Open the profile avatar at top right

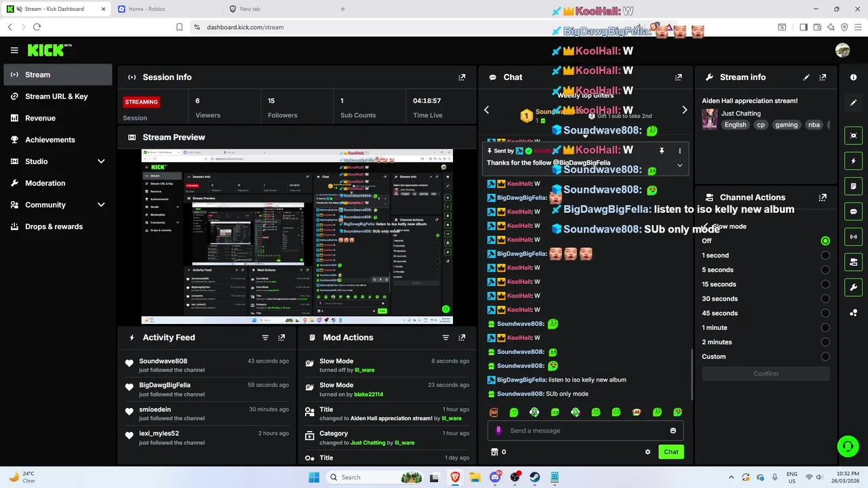843,50
